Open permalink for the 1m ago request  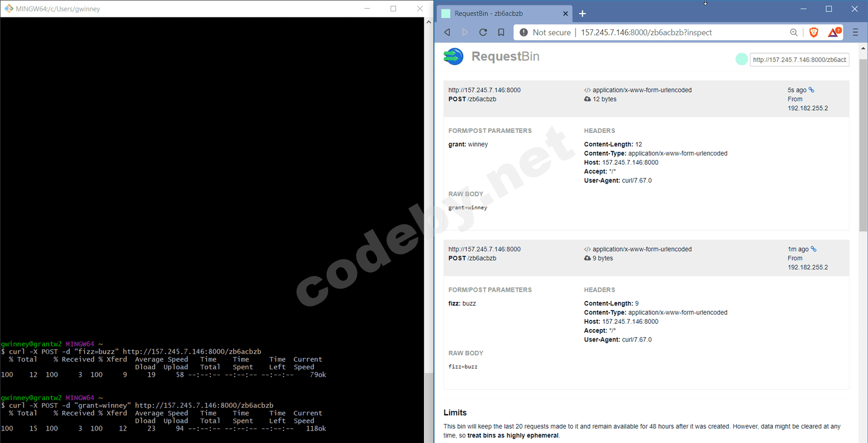click(814, 249)
